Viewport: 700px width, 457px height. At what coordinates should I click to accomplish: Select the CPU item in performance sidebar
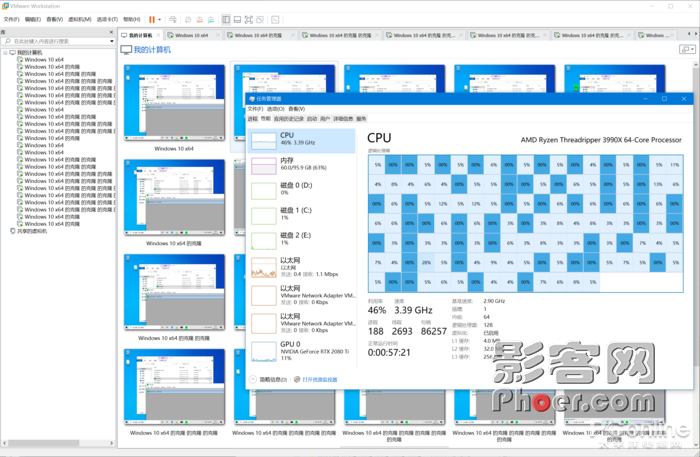tap(301, 141)
